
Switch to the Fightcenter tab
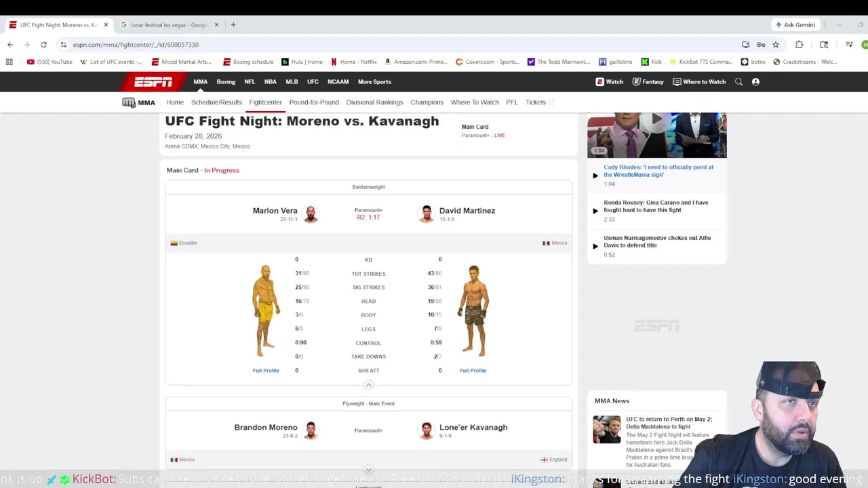[x=265, y=102]
